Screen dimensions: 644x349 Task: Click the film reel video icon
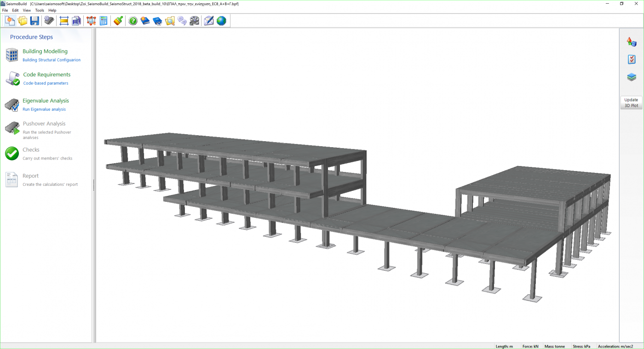point(195,21)
